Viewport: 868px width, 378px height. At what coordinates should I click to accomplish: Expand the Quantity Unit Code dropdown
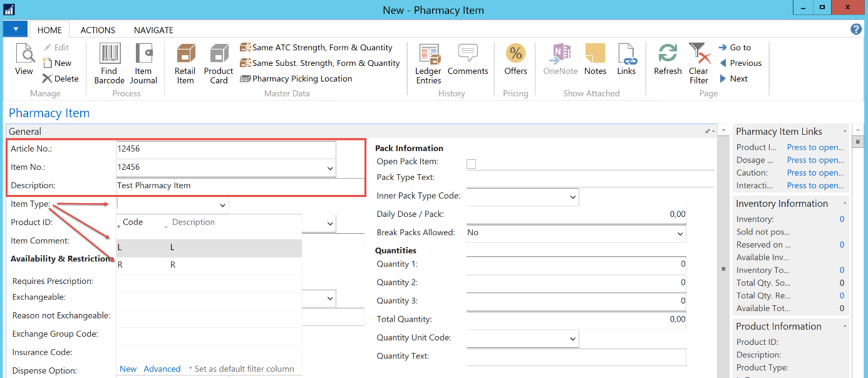572,339
